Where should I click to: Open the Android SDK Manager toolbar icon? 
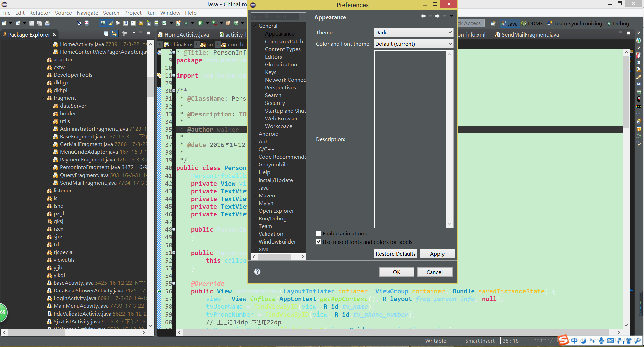coord(149,23)
